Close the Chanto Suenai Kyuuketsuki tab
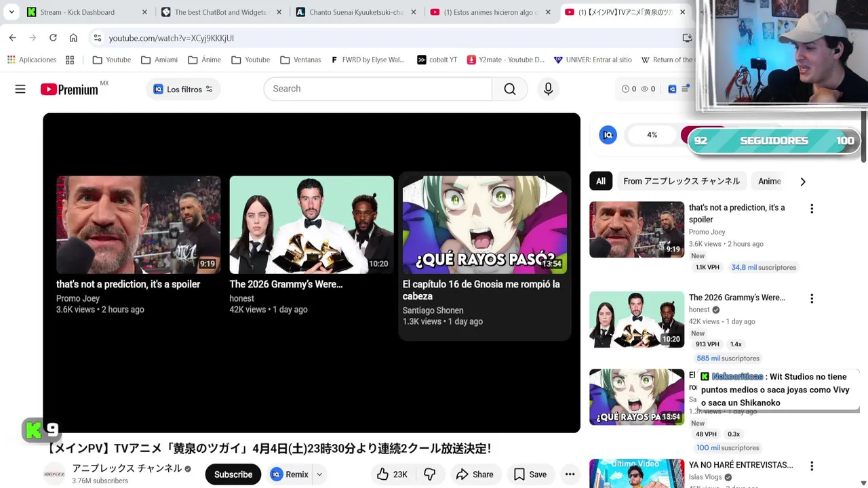The height and width of the screenshot is (488, 868). pyautogui.click(x=414, y=12)
